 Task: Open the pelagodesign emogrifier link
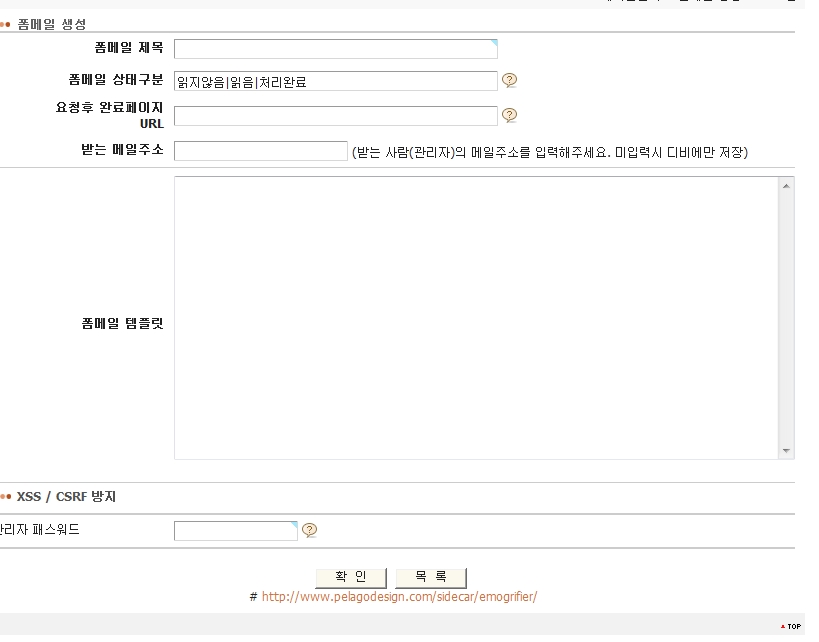click(x=399, y=597)
